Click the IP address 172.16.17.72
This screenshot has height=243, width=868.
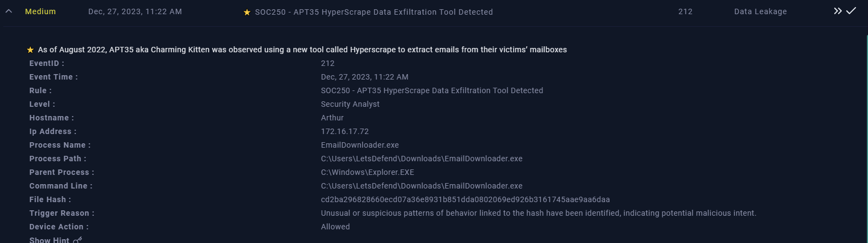tap(345, 131)
